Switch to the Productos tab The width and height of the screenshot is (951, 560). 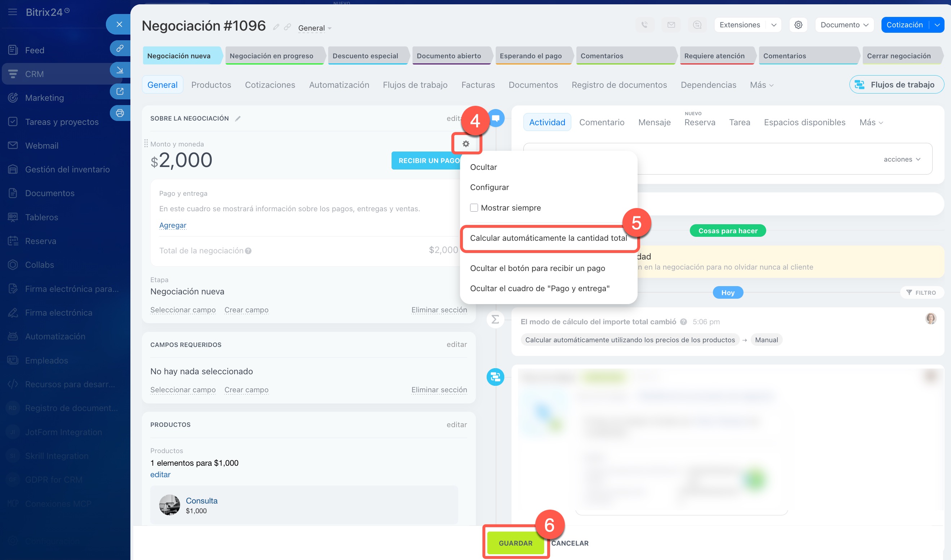(x=211, y=85)
